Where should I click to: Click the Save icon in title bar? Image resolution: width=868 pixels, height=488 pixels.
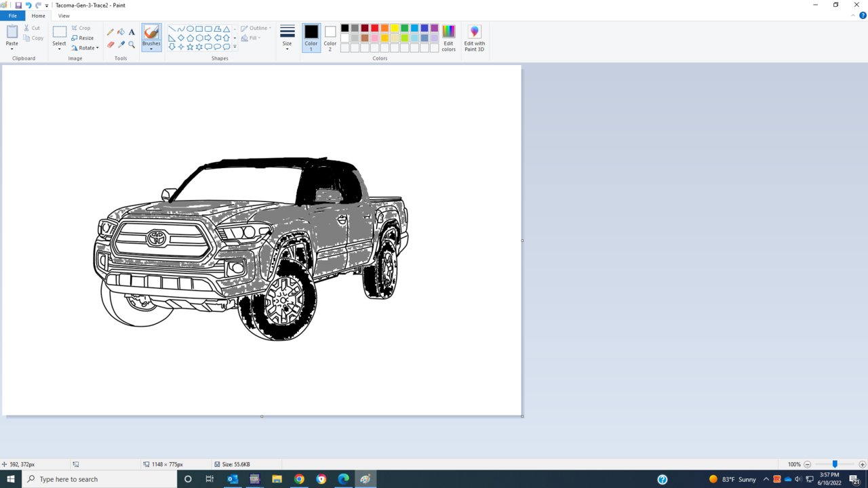pyautogui.click(x=18, y=5)
